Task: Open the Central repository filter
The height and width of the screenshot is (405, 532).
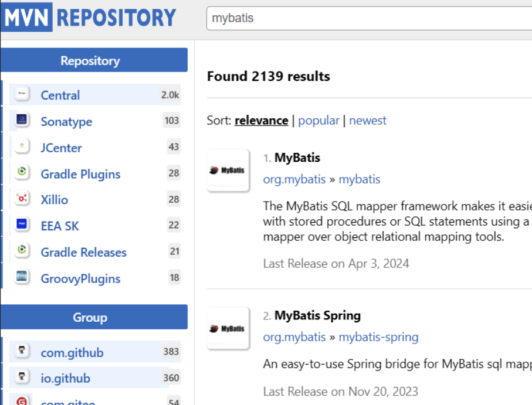Action: (x=60, y=95)
